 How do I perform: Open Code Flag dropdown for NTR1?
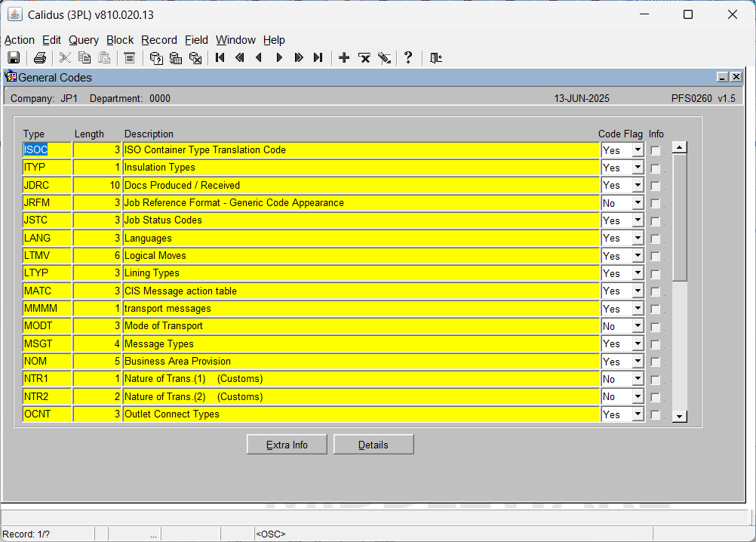coord(638,379)
